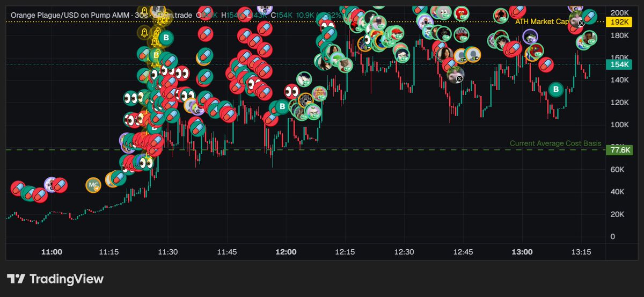Click the MC marker with orange ring
This screenshot has height=297, width=644.
(93, 185)
